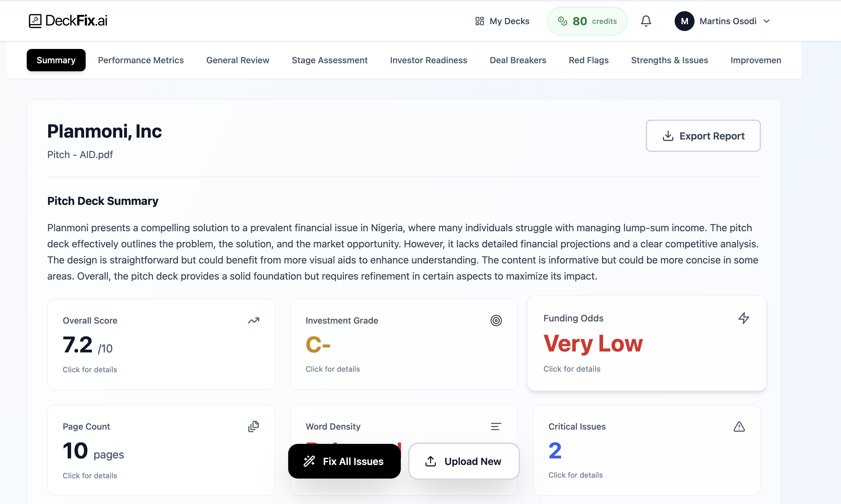Click the credits coin icon

click(562, 21)
